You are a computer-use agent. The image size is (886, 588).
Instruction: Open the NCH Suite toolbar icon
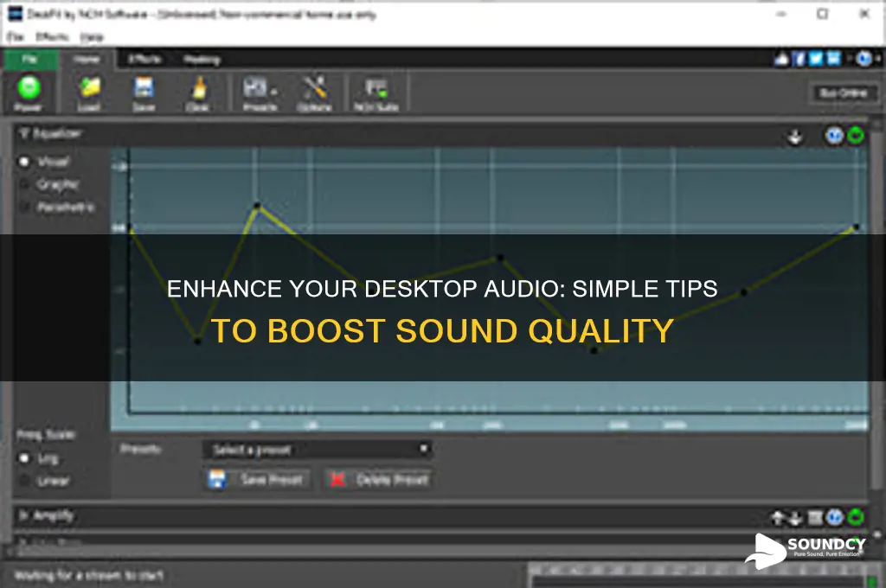[376, 87]
